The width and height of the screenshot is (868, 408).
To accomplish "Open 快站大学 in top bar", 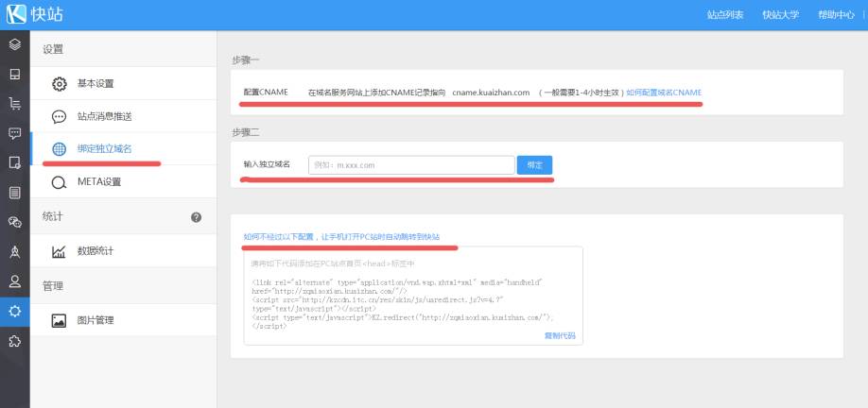I will click(780, 15).
